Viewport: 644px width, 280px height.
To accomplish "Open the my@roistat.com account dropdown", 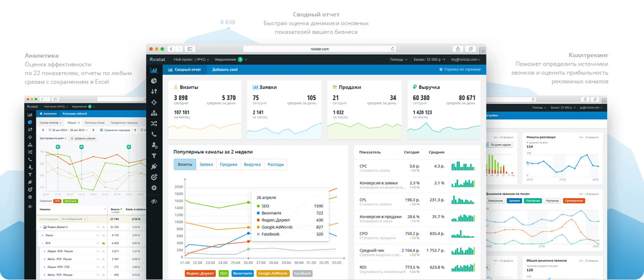I will pyautogui.click(x=466, y=60).
